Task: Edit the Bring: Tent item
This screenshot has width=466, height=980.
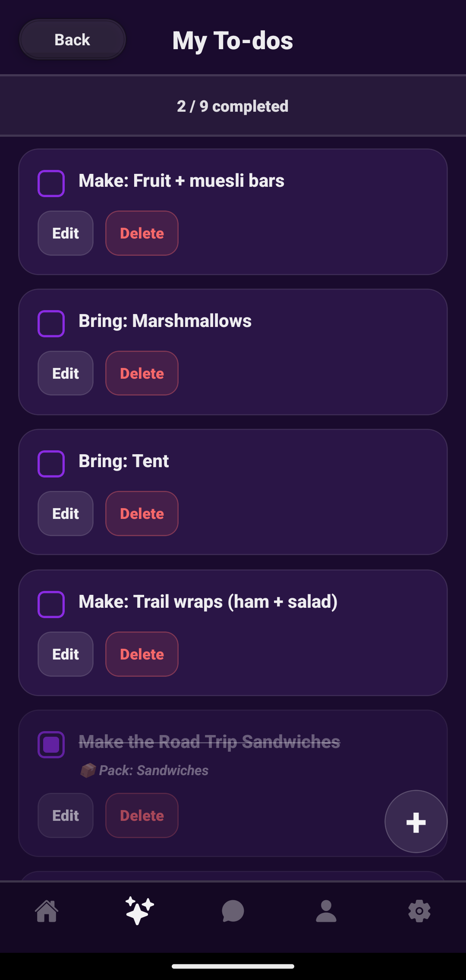Action: coord(66,514)
